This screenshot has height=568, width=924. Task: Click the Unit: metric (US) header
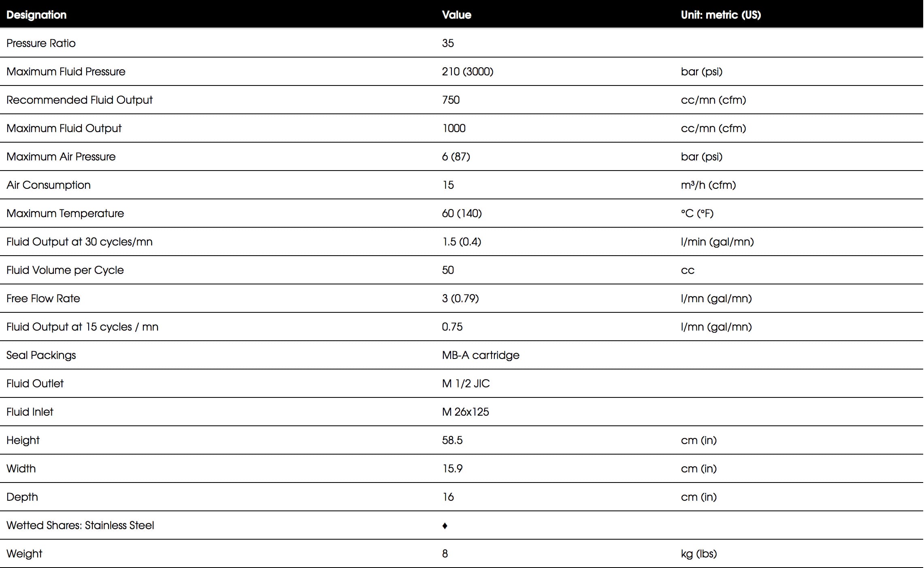(x=721, y=15)
